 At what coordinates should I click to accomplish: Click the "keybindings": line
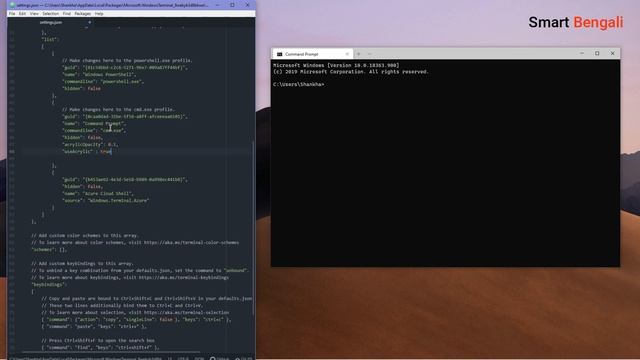pos(49,284)
